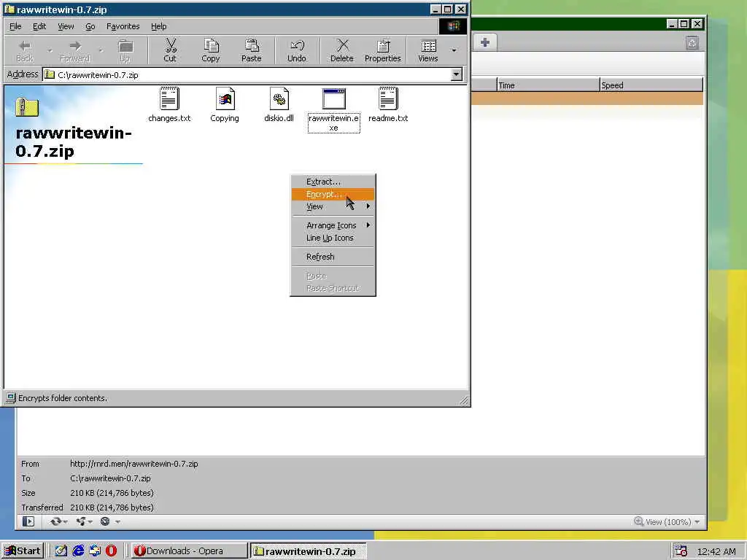Click the Show Desktop quick launch icon

pyautogui.click(x=61, y=551)
